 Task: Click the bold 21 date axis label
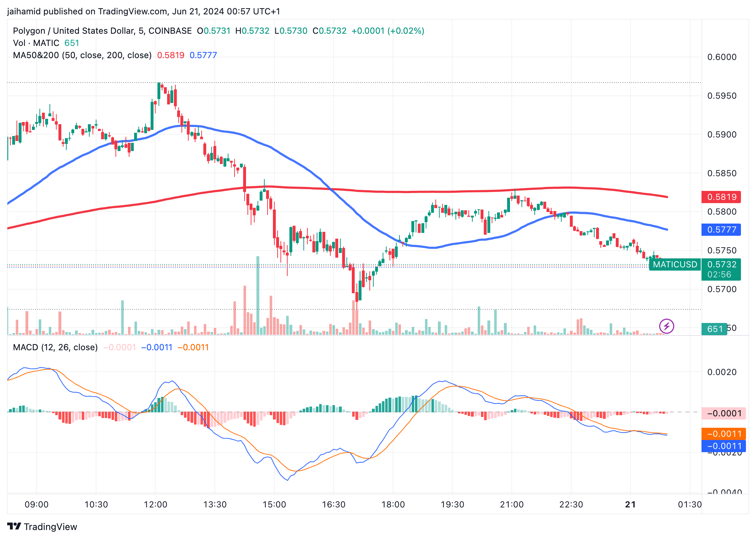coord(630,505)
